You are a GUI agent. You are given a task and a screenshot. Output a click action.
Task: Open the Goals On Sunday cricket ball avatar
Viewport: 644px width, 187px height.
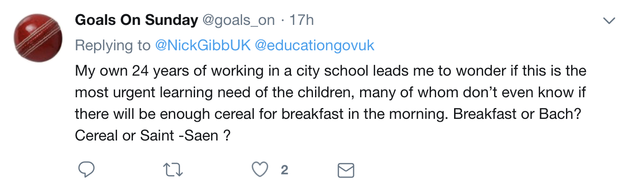coord(38,39)
